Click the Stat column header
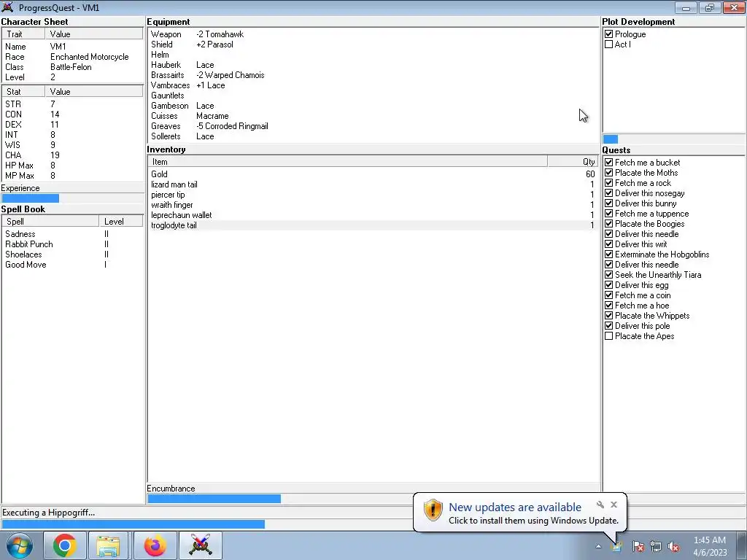Image resolution: width=747 pixels, height=560 pixels. (x=24, y=91)
